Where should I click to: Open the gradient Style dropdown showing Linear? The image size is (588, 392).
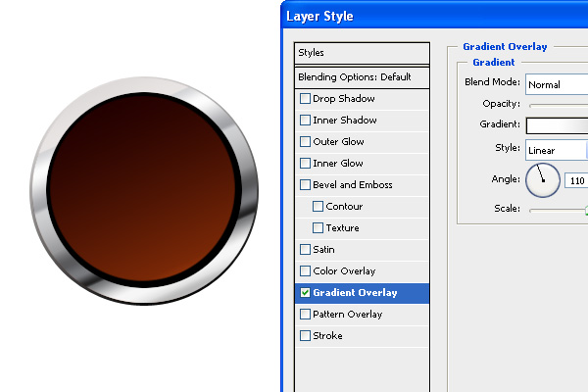click(x=556, y=151)
